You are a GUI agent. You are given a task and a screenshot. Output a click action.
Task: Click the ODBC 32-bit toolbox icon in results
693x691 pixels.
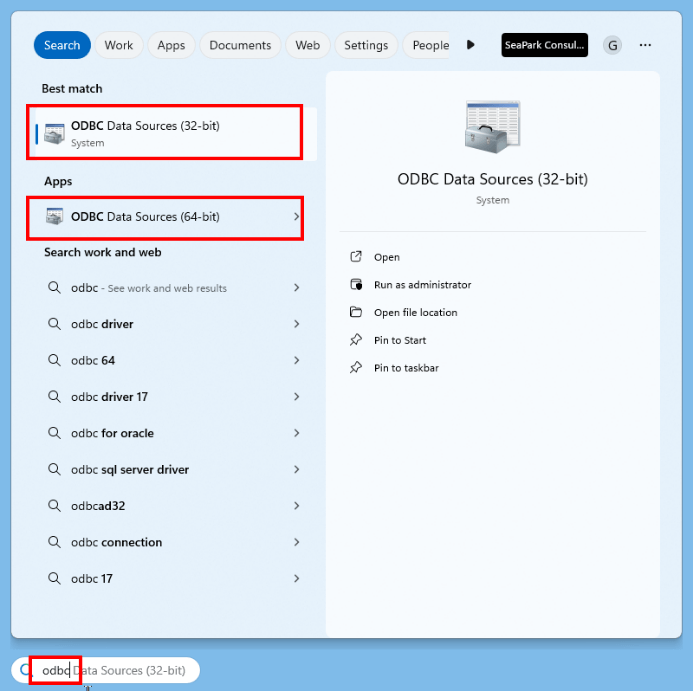tap(54, 134)
